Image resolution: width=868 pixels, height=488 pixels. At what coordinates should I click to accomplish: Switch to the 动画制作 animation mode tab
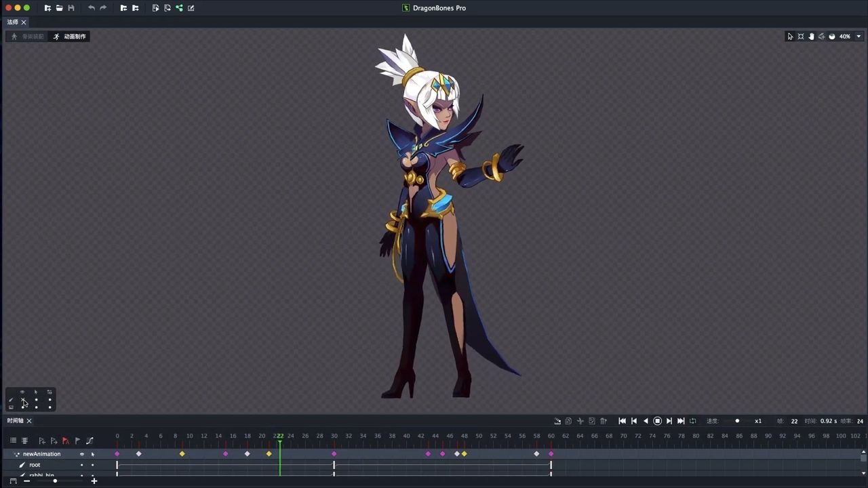pyautogui.click(x=70, y=37)
